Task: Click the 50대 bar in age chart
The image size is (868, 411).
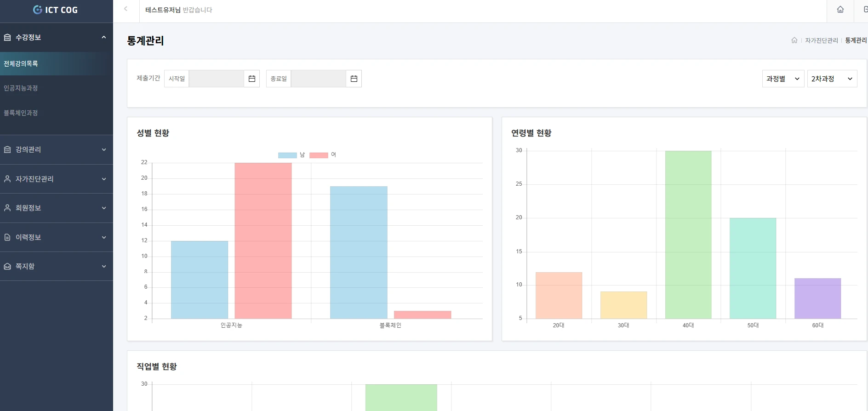Action: coord(753,268)
